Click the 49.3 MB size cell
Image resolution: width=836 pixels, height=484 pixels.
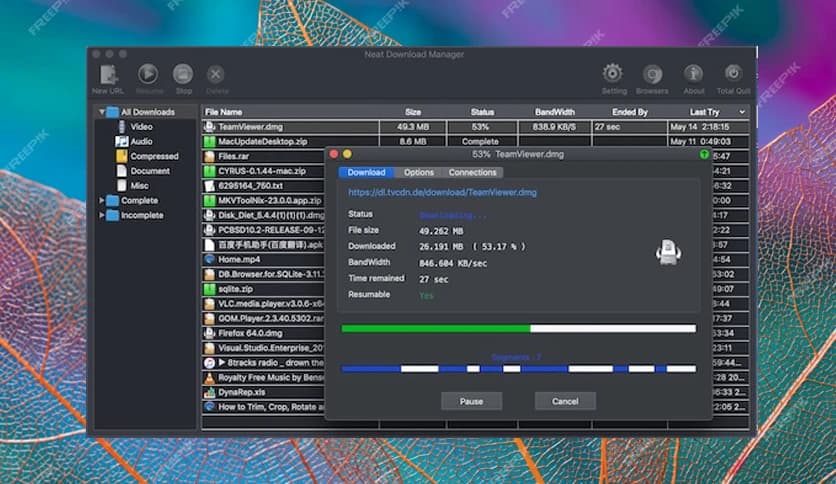click(x=413, y=127)
